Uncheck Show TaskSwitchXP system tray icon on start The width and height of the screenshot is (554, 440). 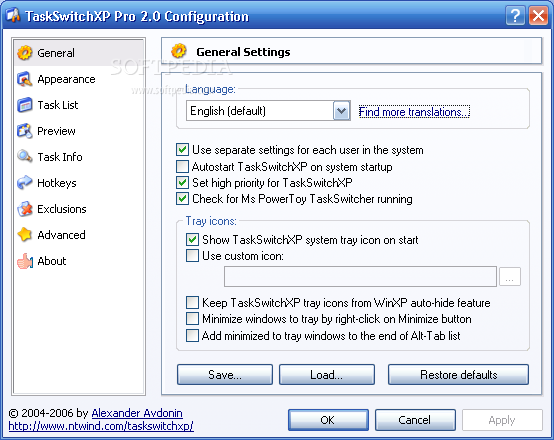click(192, 240)
